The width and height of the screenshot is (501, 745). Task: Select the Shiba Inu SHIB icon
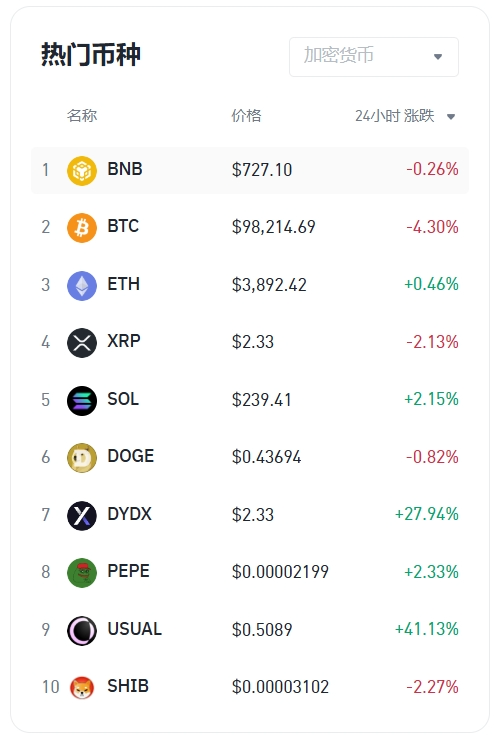82,688
